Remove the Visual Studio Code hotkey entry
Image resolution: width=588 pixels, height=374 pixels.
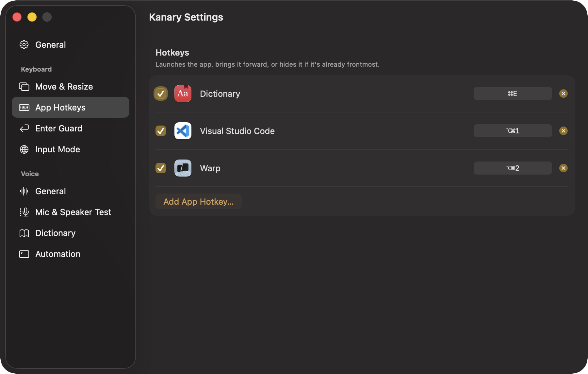[x=563, y=131]
